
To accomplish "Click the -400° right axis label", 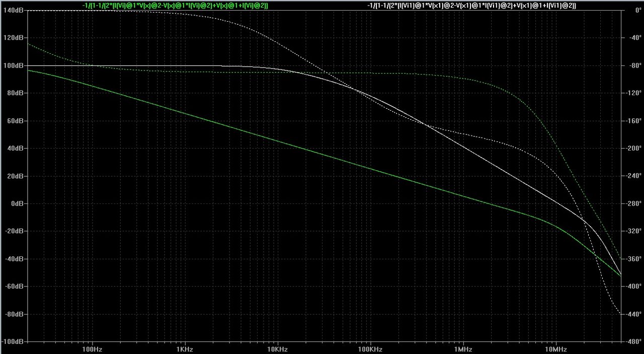I will click(x=633, y=287).
